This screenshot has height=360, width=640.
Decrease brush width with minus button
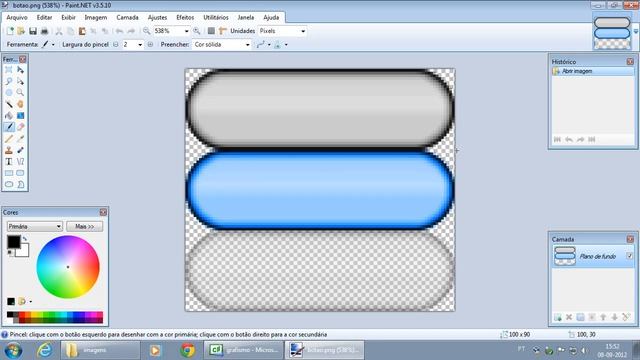(x=116, y=44)
